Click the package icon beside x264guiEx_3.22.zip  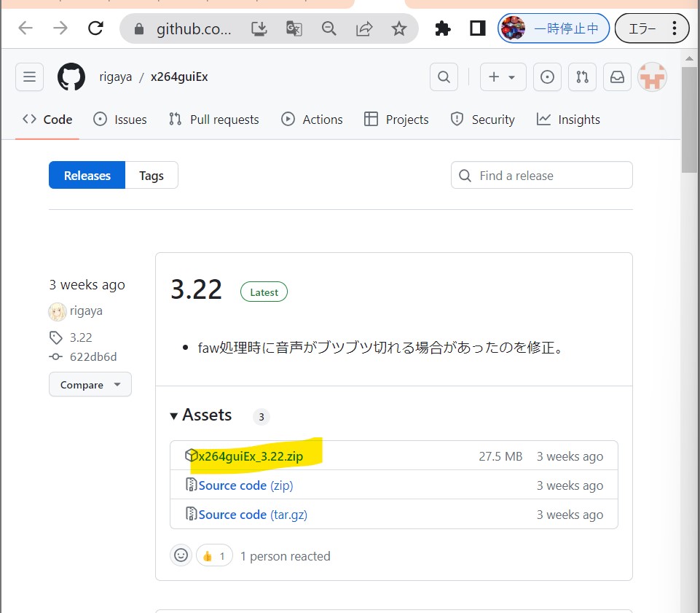[191, 456]
